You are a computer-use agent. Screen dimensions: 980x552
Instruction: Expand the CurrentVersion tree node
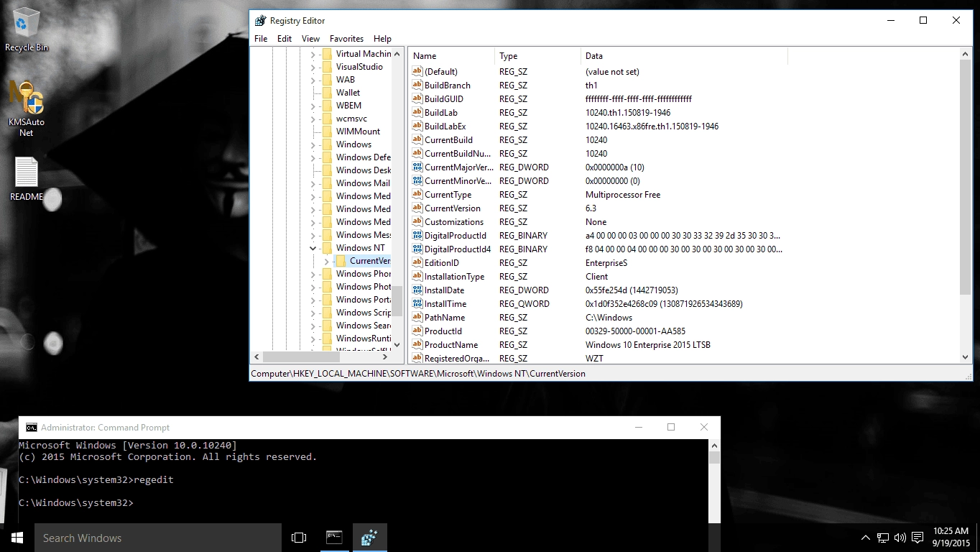click(x=326, y=261)
